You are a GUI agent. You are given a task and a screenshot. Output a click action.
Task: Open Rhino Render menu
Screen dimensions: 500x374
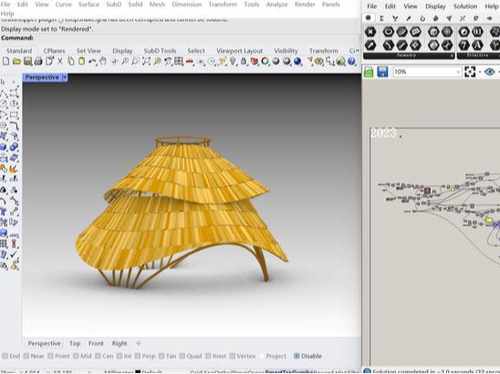(305, 5)
